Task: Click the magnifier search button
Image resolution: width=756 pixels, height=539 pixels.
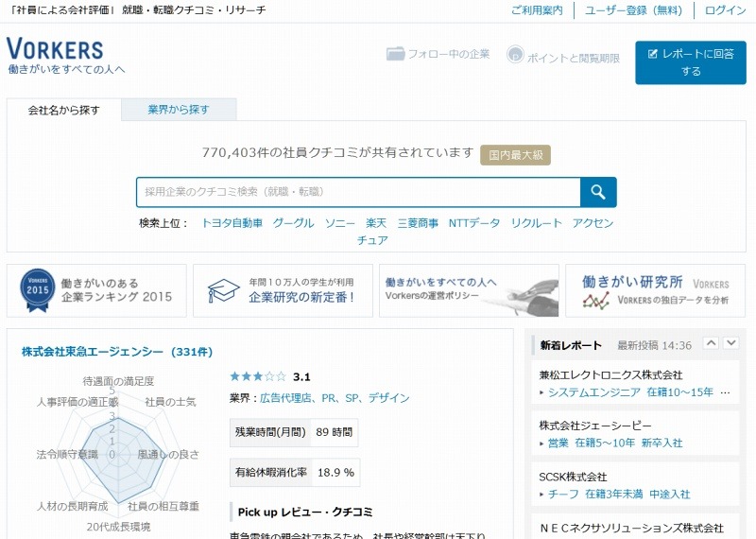Action: coord(598,192)
